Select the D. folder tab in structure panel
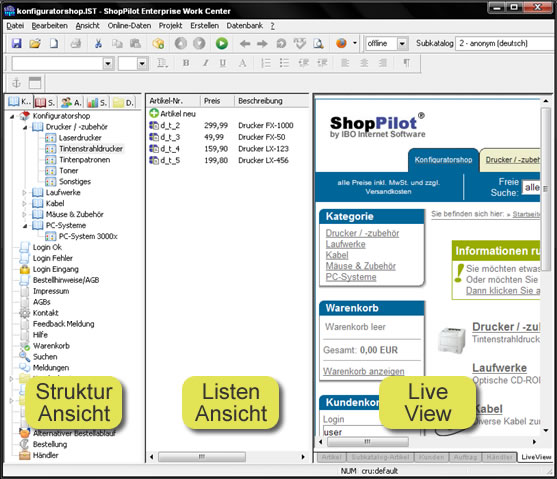Screen dimensions: 557x479 pos(123,102)
